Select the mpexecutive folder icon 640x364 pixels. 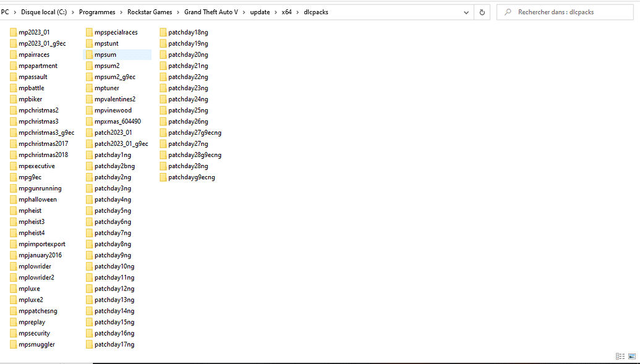click(14, 166)
